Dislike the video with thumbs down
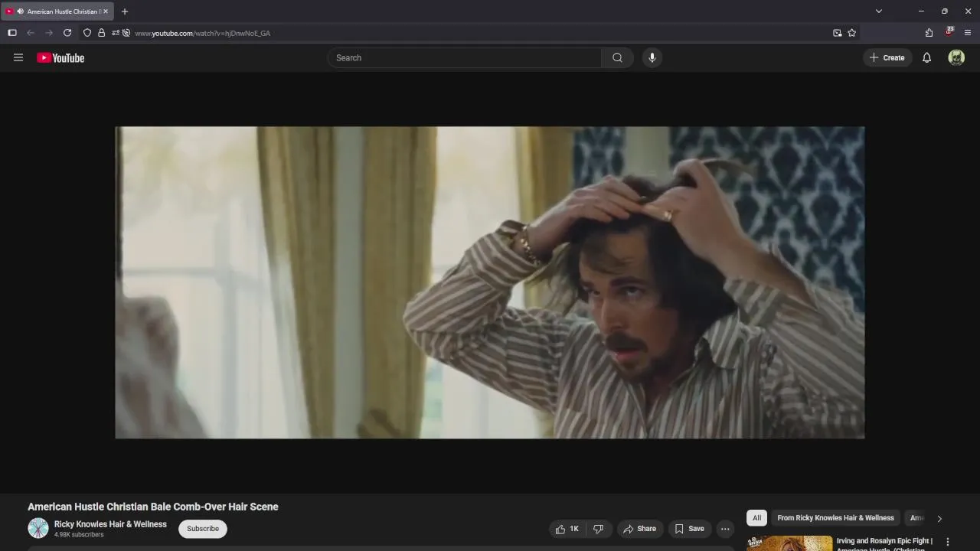 tap(598, 529)
